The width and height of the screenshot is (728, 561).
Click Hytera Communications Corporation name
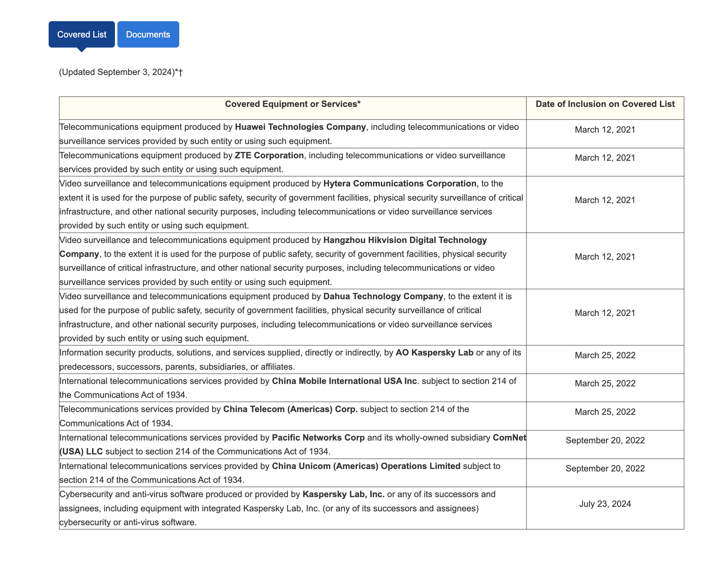(x=399, y=184)
